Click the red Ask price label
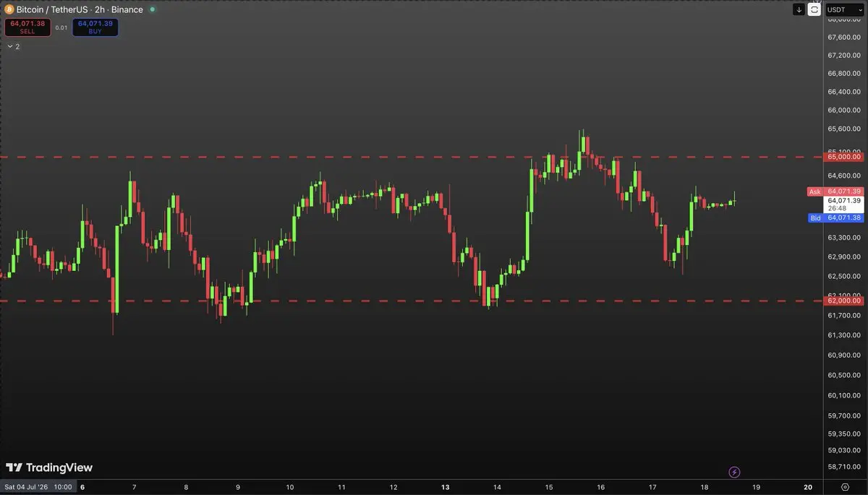The width and height of the screenshot is (868, 495). click(x=835, y=191)
